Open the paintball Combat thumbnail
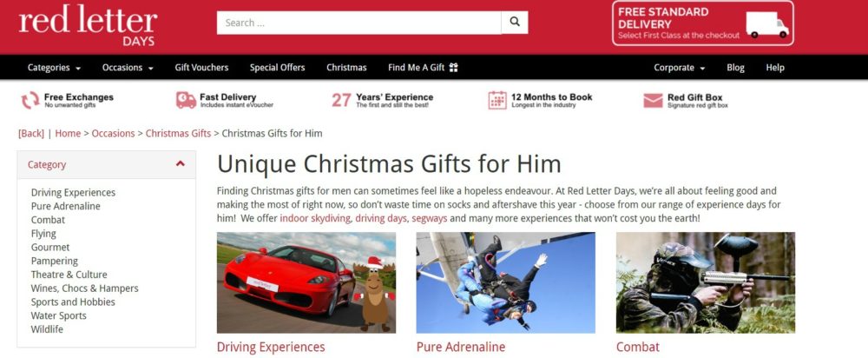The image size is (868, 358). click(x=705, y=282)
